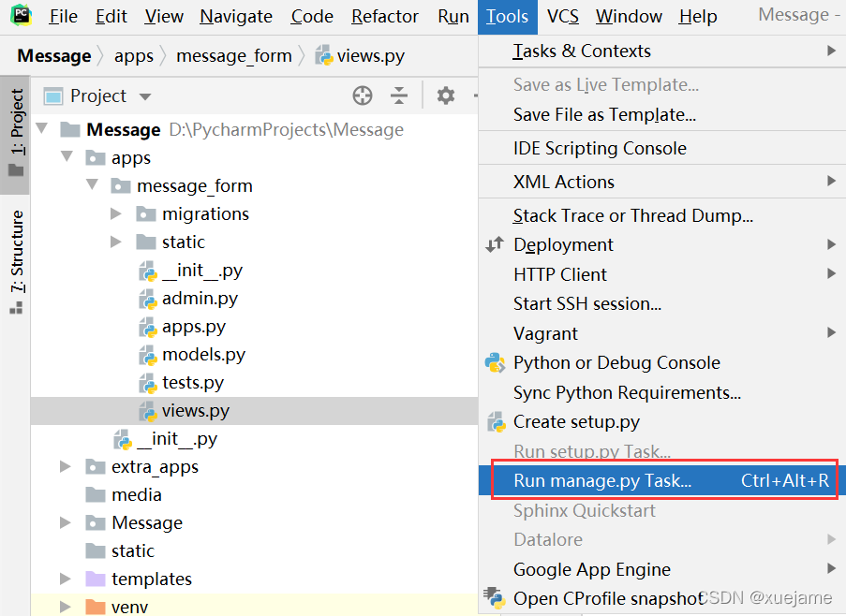Click the views.py icon in the breadcrumb
This screenshot has height=616, width=846.
[325, 56]
